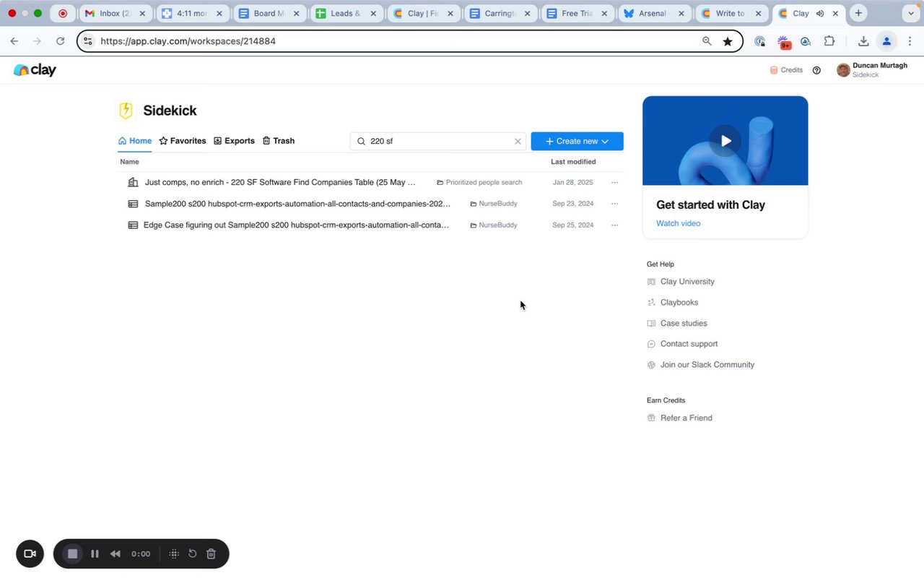Play the Get started with Clay video
This screenshot has width=924, height=578.
pos(725,141)
